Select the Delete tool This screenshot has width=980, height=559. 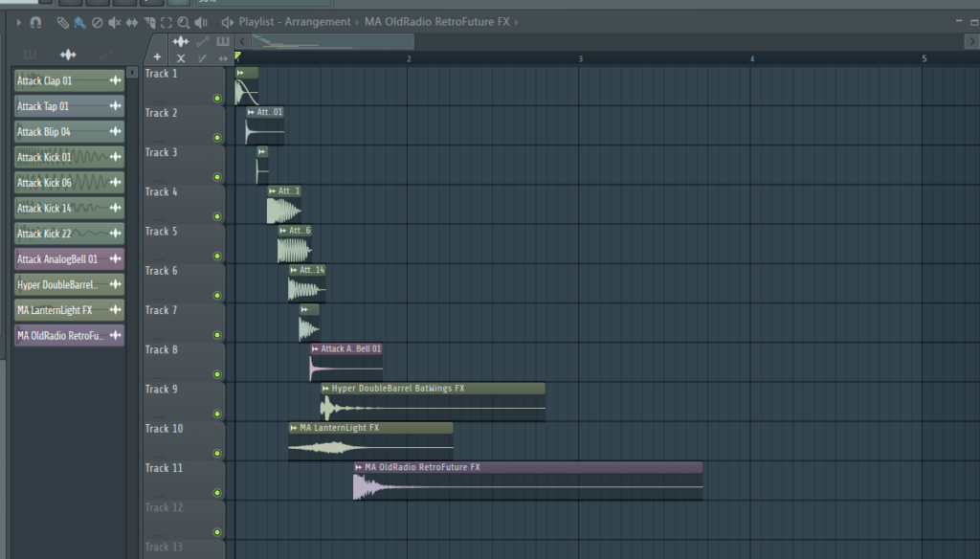(97, 23)
